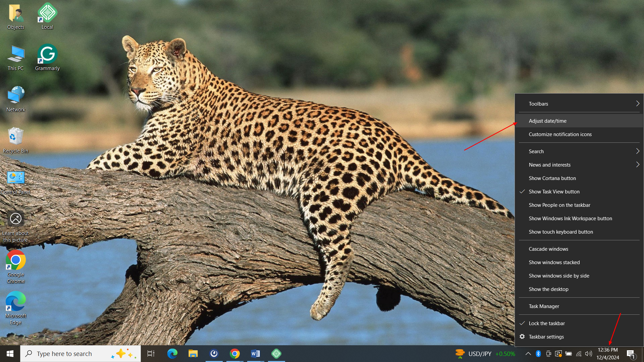This screenshot has width=644, height=362.
Task: Open Word from the taskbar
Action: (256, 354)
